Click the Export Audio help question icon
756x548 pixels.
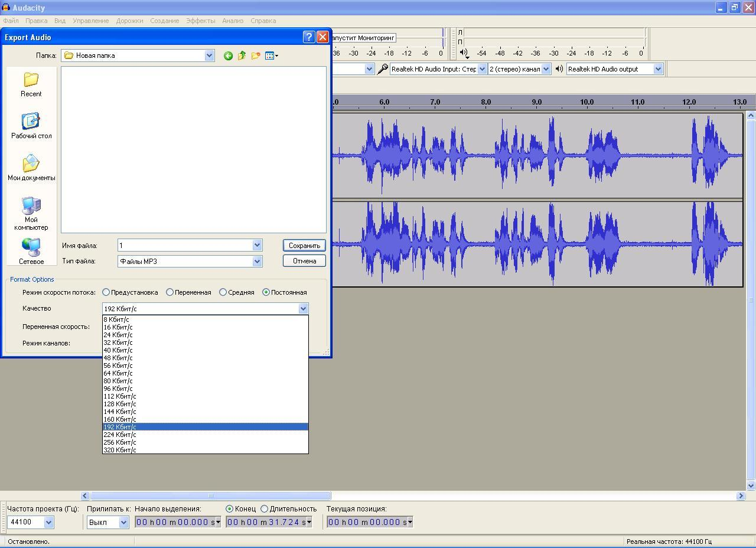[308, 37]
